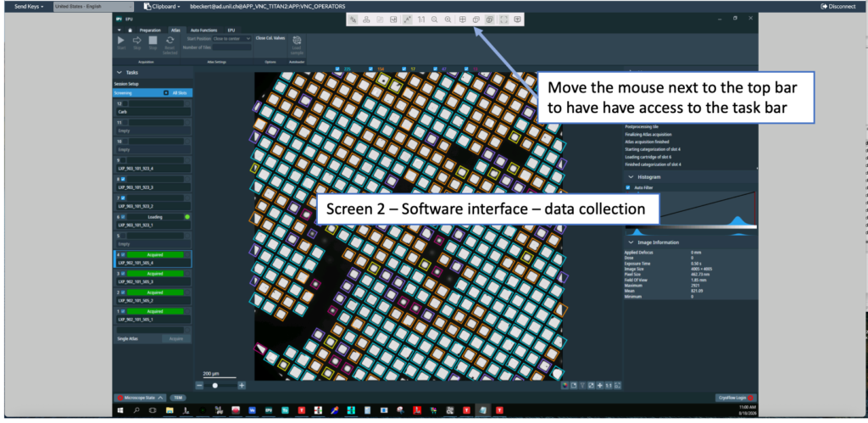Click the zoom slider handle below atlas image
Viewport: 868px width, 423px height.
point(214,386)
